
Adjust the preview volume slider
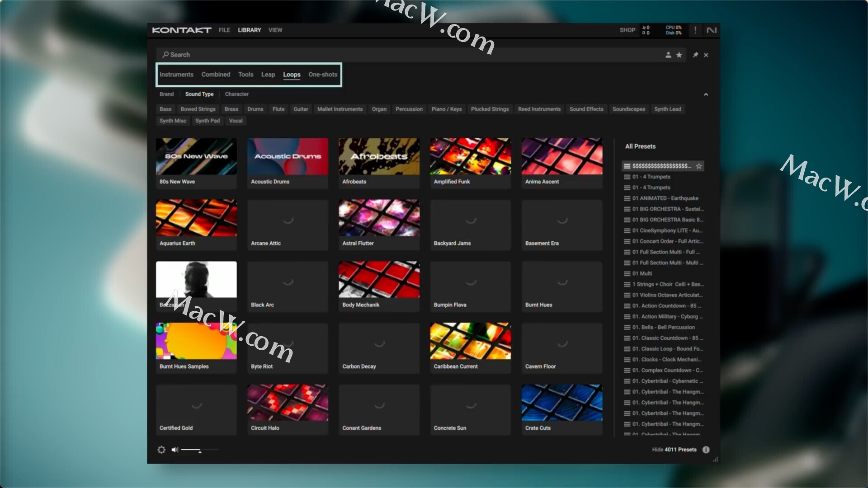(200, 450)
